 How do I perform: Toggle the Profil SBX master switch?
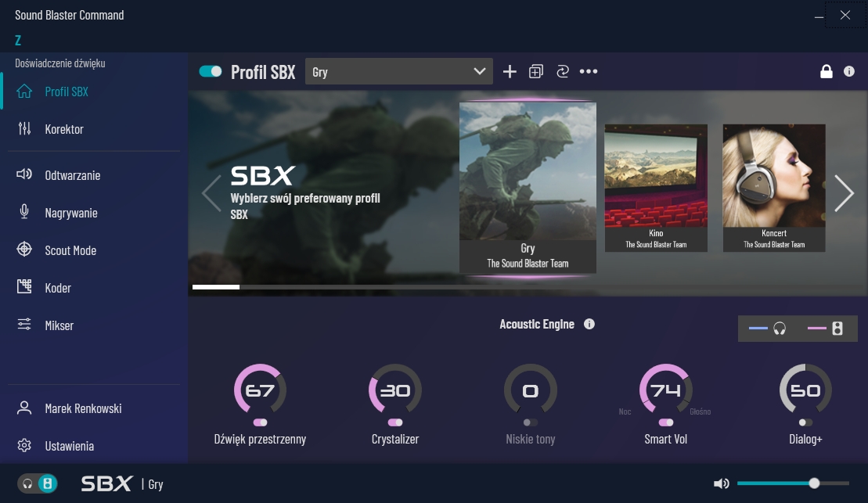[x=211, y=71]
